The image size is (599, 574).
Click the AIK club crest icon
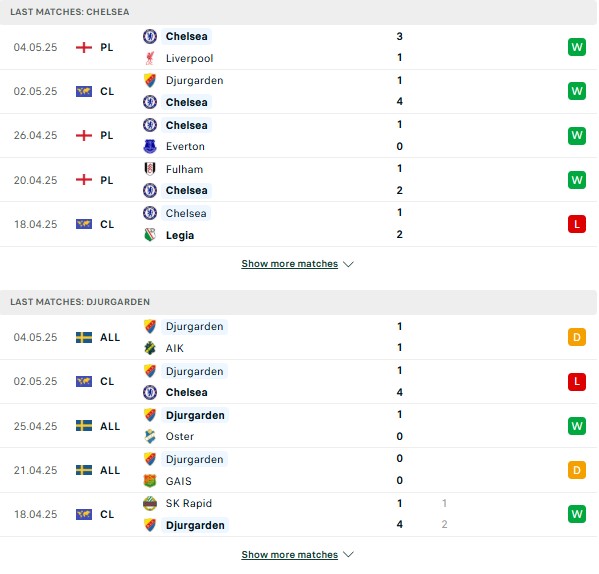pyautogui.click(x=150, y=348)
